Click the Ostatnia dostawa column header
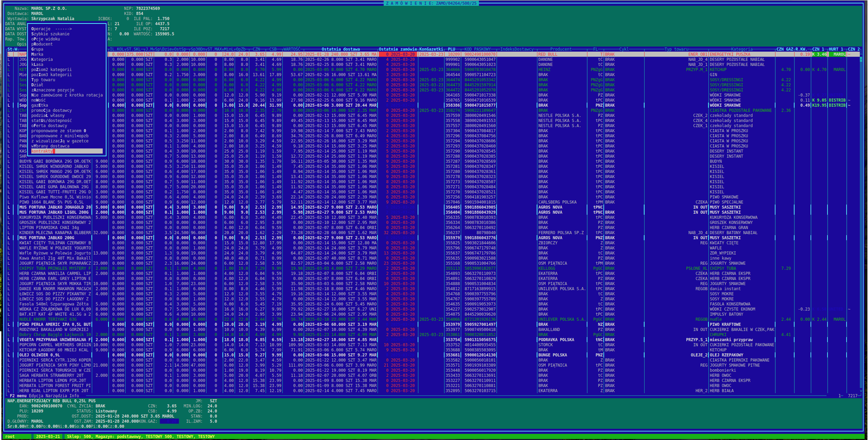 coord(340,49)
